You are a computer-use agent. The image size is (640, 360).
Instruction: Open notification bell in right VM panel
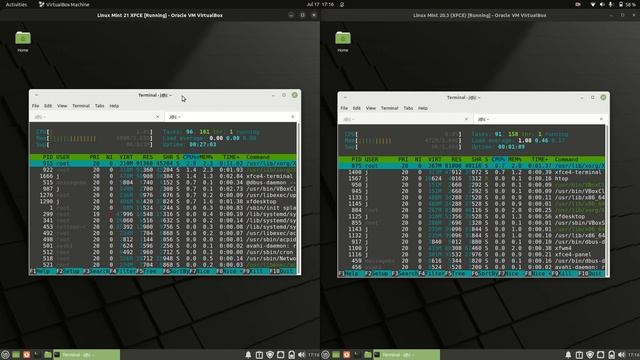click(x=568, y=355)
